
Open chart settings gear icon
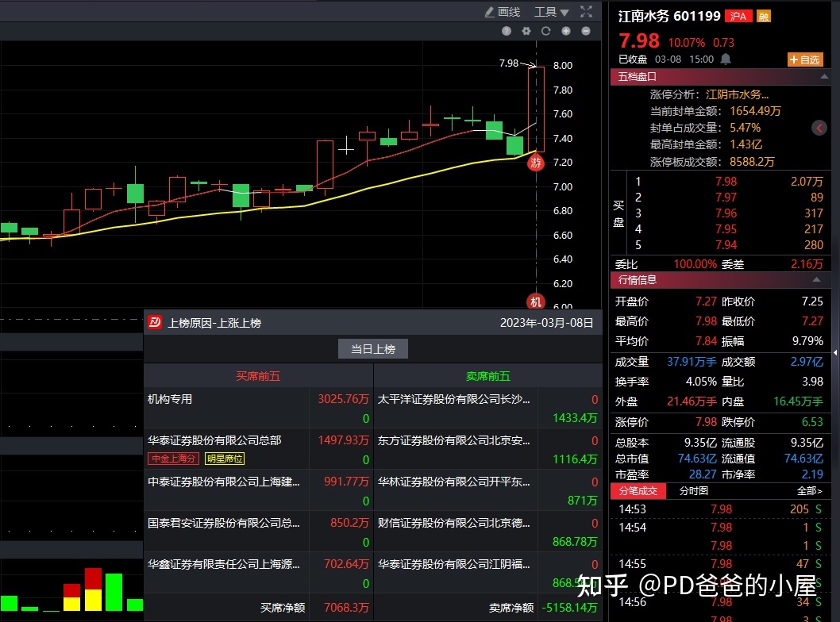click(x=526, y=31)
